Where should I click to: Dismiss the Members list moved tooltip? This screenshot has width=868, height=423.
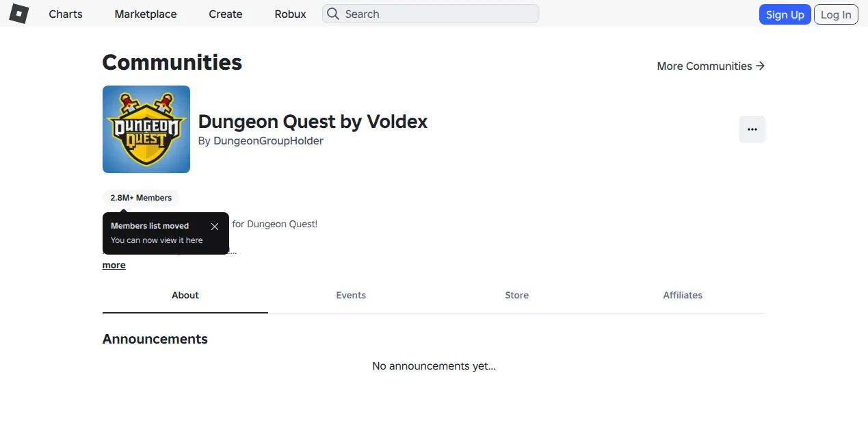215,227
